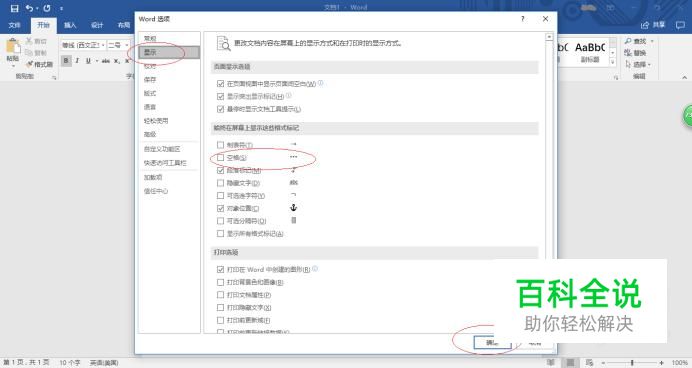Screen dimensions: 692x368
Task: Open the clipboard group dialog launcher
Action: pos(55,77)
